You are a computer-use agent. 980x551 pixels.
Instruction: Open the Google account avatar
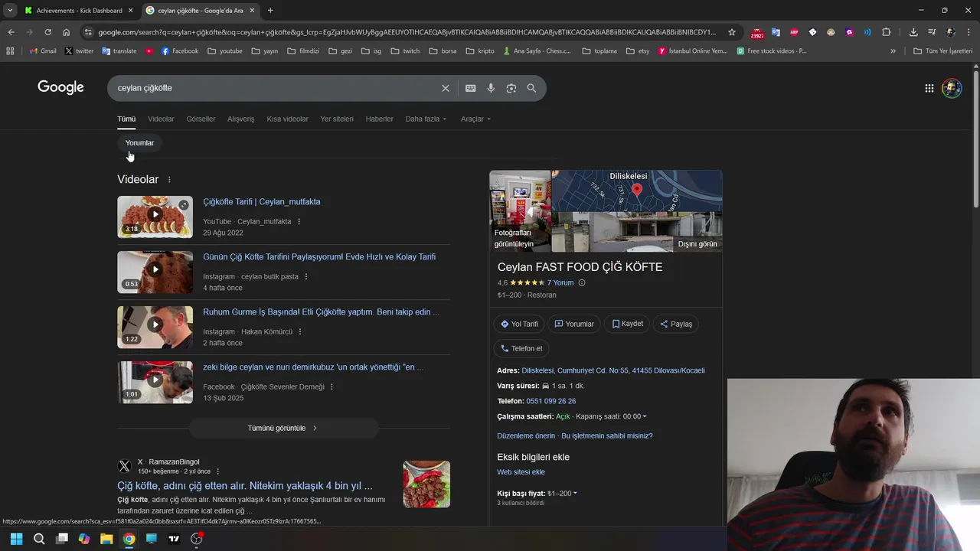[x=951, y=88]
